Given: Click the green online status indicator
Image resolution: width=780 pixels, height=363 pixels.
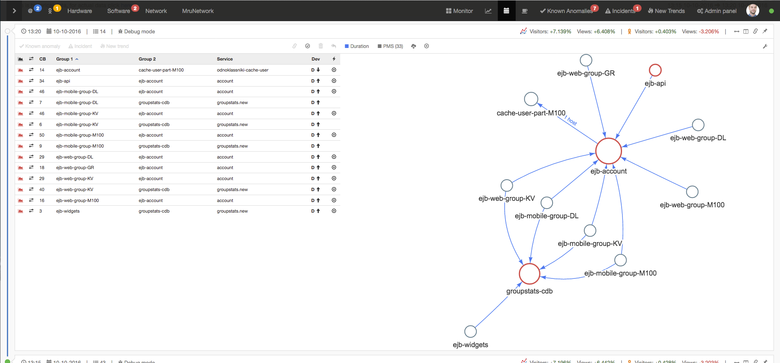Looking at the screenshot, I should pyautogui.click(x=771, y=11).
